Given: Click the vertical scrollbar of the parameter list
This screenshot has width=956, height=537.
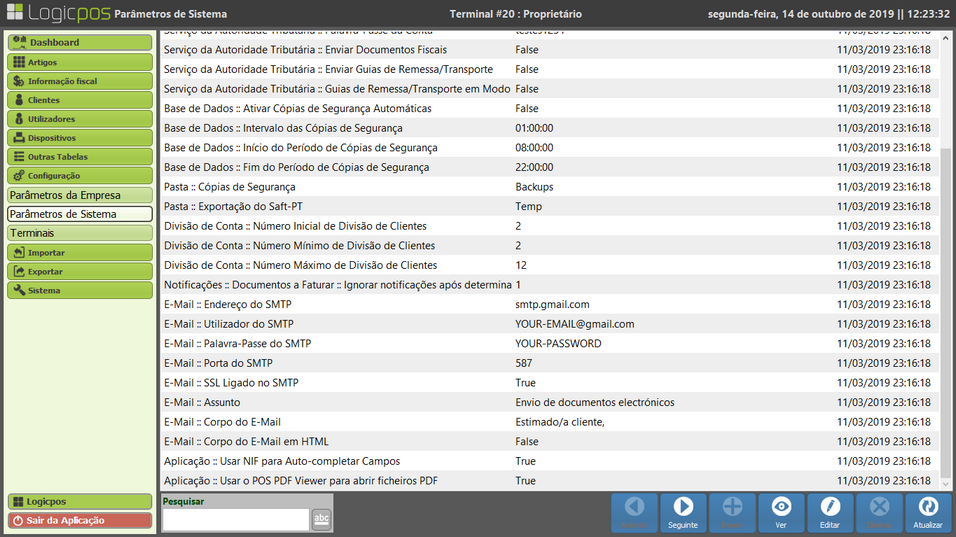Looking at the screenshot, I should (946, 300).
